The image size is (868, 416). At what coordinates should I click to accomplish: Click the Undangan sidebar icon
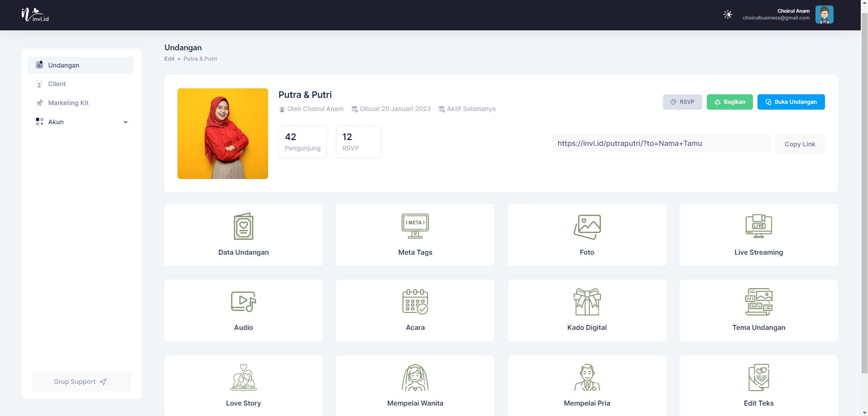tap(39, 65)
